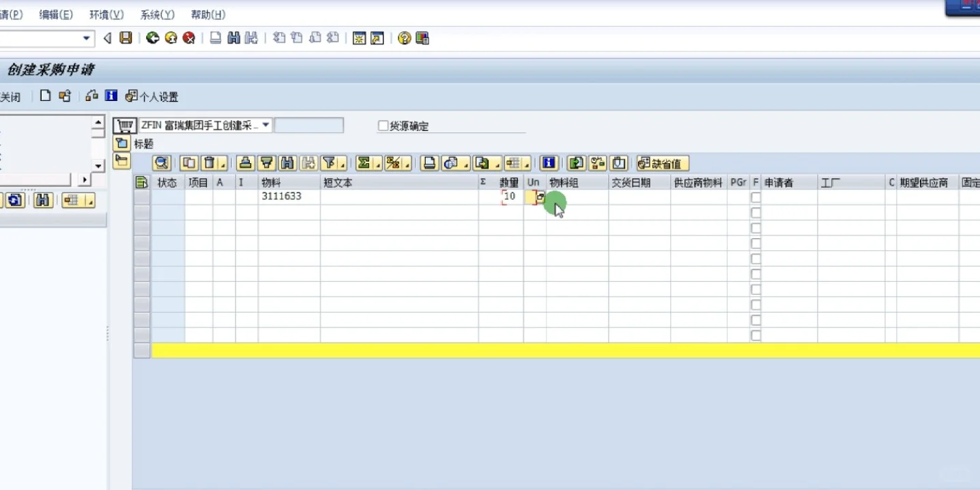Click the 交货日期 column header
980x490 pixels.
tap(639, 182)
